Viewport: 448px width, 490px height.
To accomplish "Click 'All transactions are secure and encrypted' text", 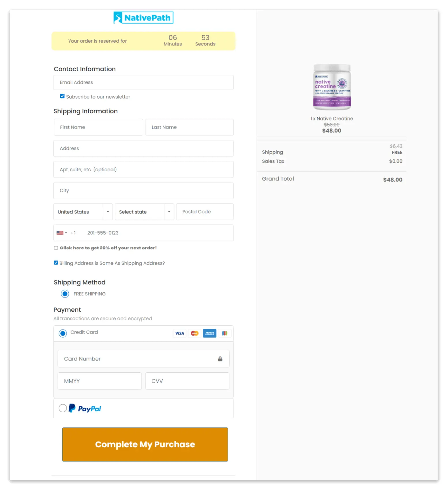I will [103, 318].
